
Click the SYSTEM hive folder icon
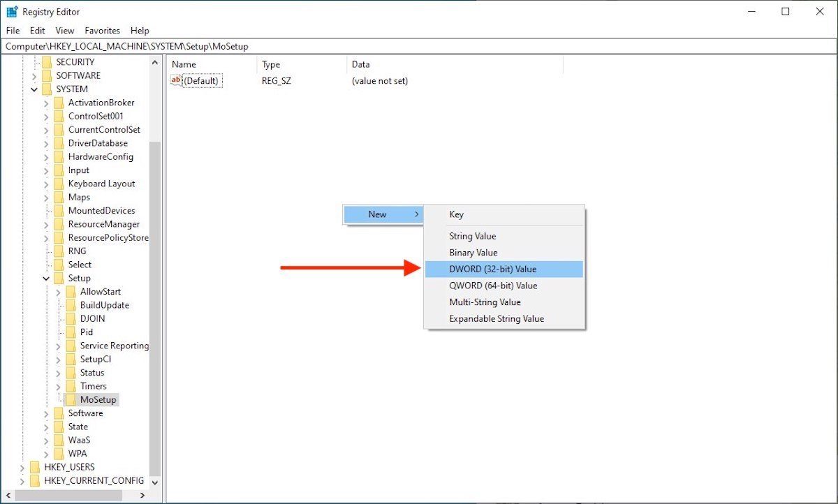click(x=47, y=89)
